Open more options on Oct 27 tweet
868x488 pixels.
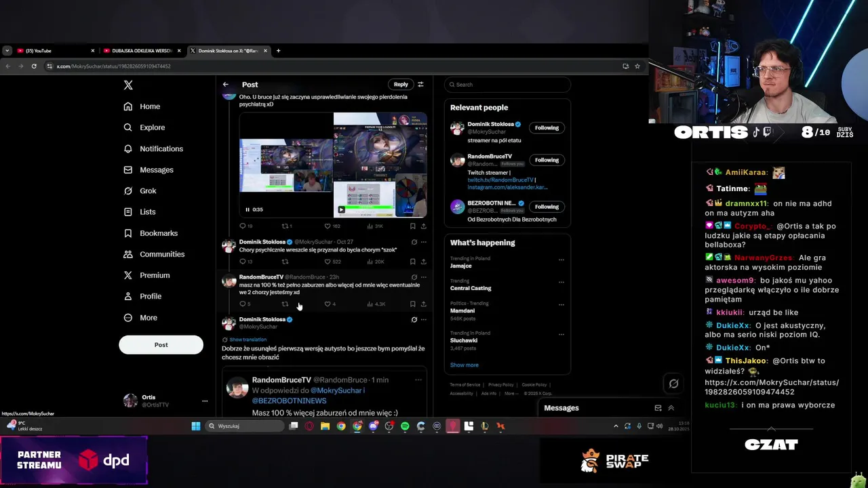click(424, 242)
